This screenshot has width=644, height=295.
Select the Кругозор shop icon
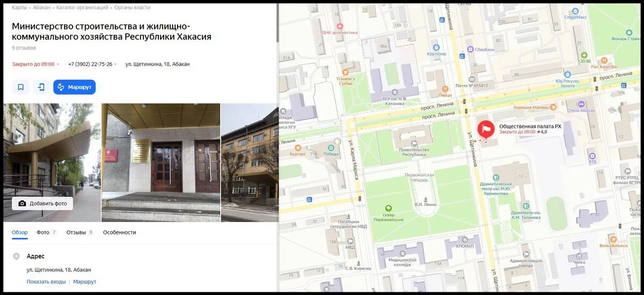point(436,47)
